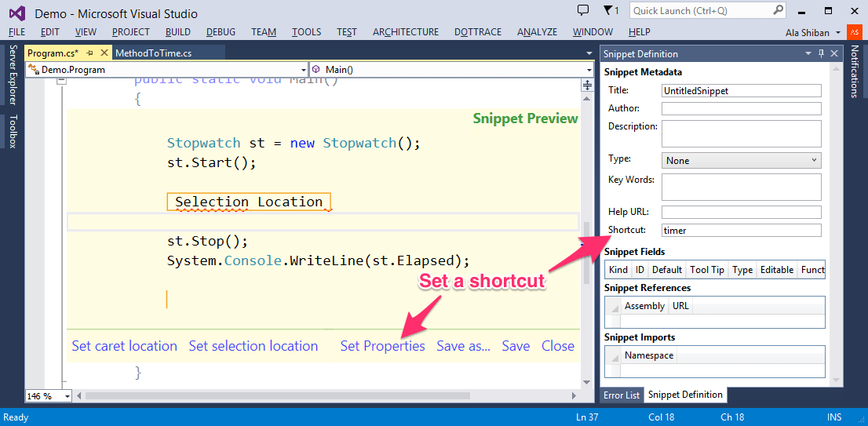Click the Shortcut field containing timer
868x426 pixels.
[741, 230]
